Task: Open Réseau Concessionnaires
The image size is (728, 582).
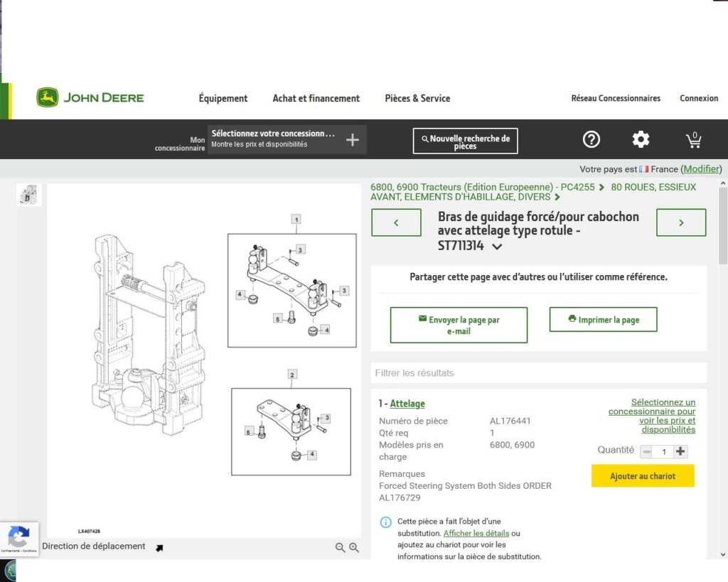Action: tap(616, 98)
